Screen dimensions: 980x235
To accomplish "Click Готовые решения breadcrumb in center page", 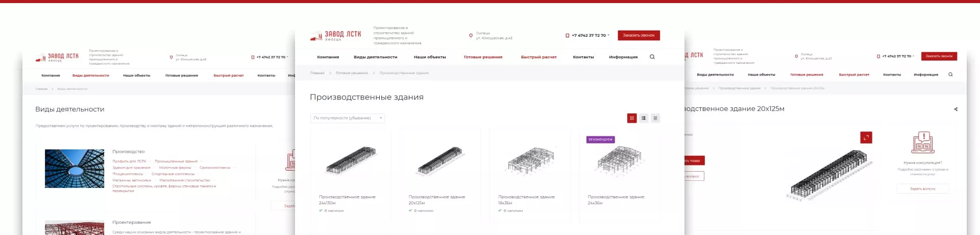I will (x=352, y=73).
